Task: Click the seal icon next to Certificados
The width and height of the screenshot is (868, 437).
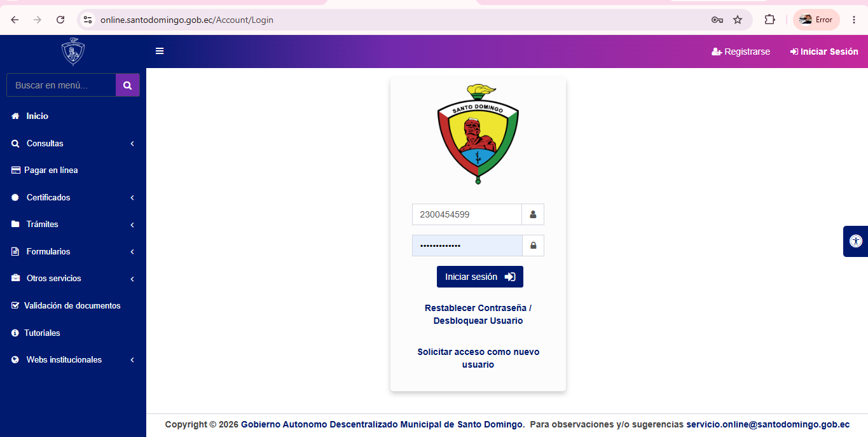Action: click(x=16, y=197)
